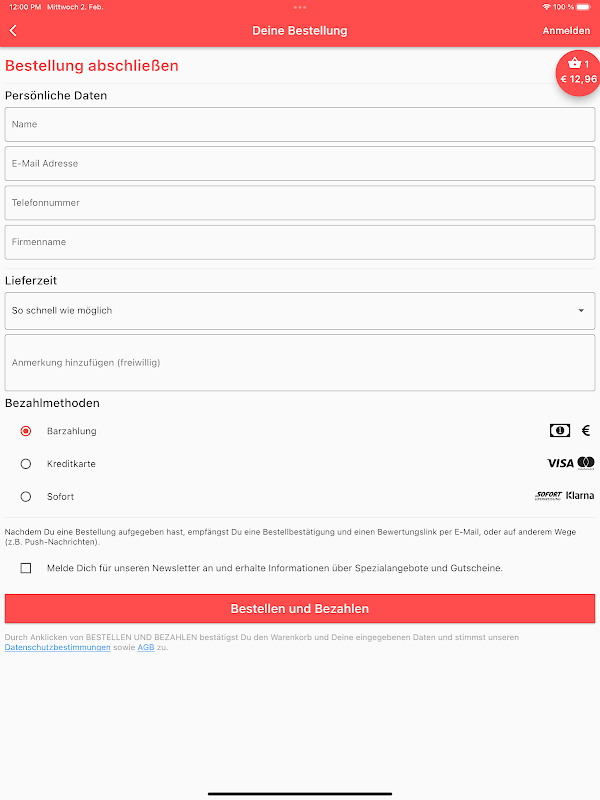This screenshot has width=600, height=800.
Task: Focus the Name input field
Action: pyautogui.click(x=300, y=125)
